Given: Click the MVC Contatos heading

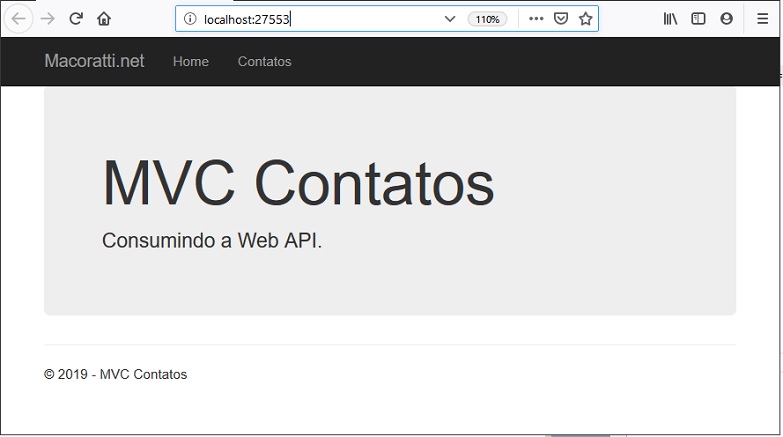Looking at the screenshot, I should coord(298,183).
